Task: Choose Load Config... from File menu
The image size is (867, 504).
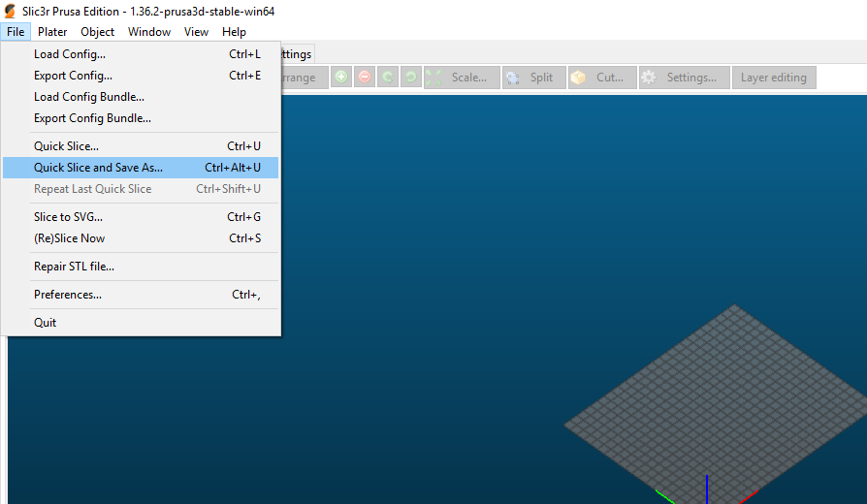Action: [141, 54]
